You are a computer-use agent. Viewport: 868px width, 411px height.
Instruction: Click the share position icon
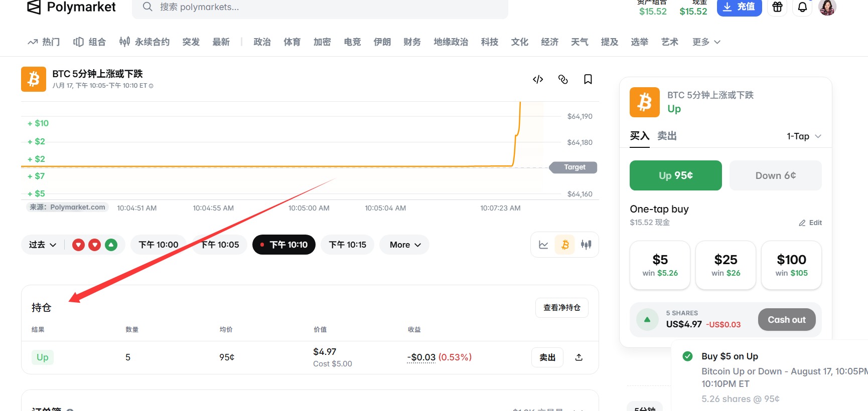coord(579,357)
